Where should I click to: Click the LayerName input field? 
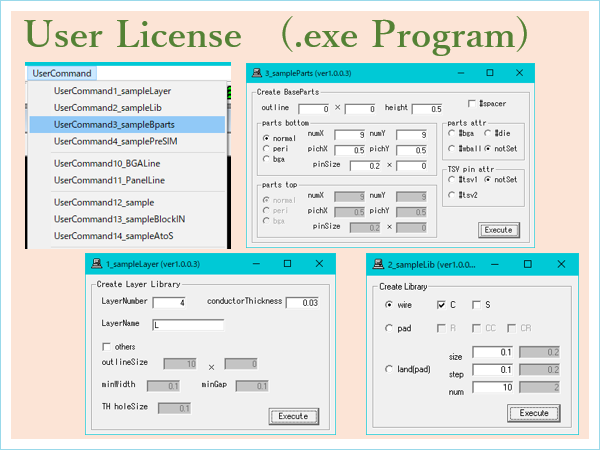pyautogui.click(x=188, y=324)
